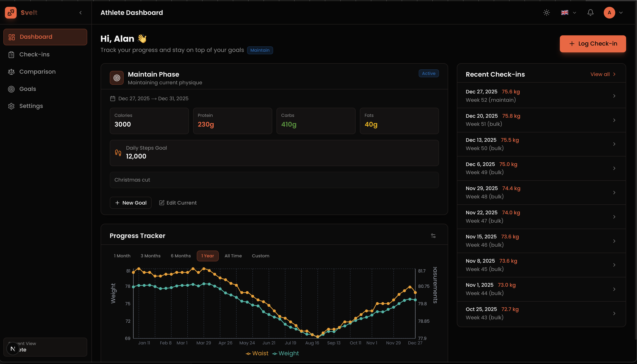
Task: Open Goals in the sidebar
Action: (x=28, y=89)
